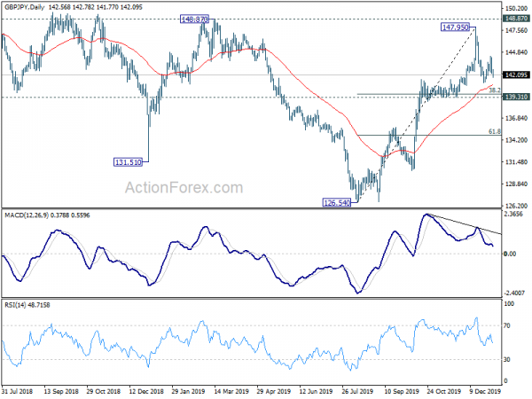Click the 29 Oct 2018 date label
This screenshot has width=532, height=399.
point(104,391)
